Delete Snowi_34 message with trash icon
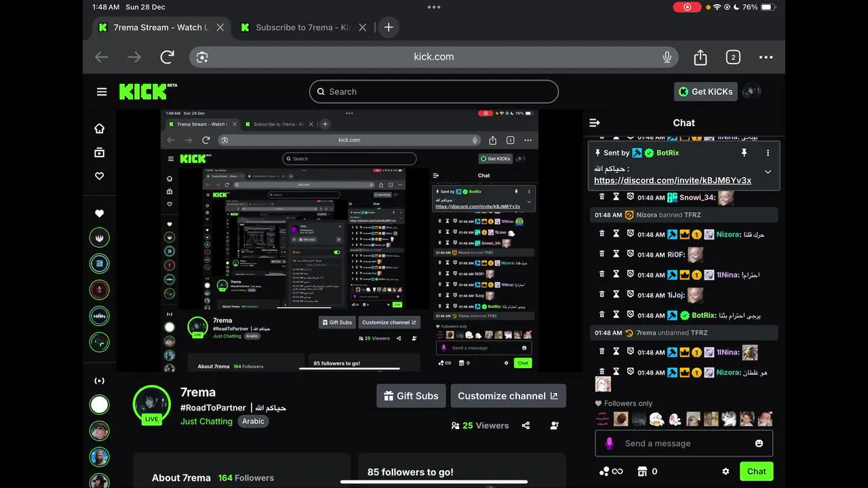 point(601,197)
